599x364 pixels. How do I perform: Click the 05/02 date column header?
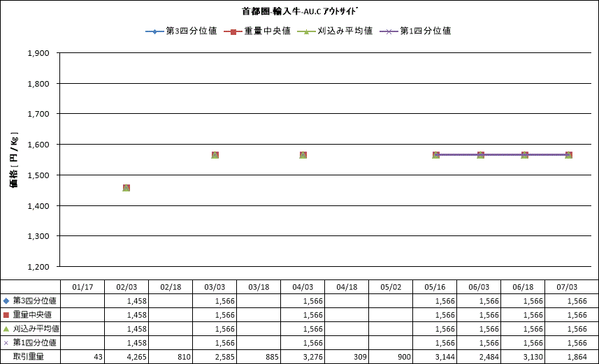pyautogui.click(x=391, y=287)
